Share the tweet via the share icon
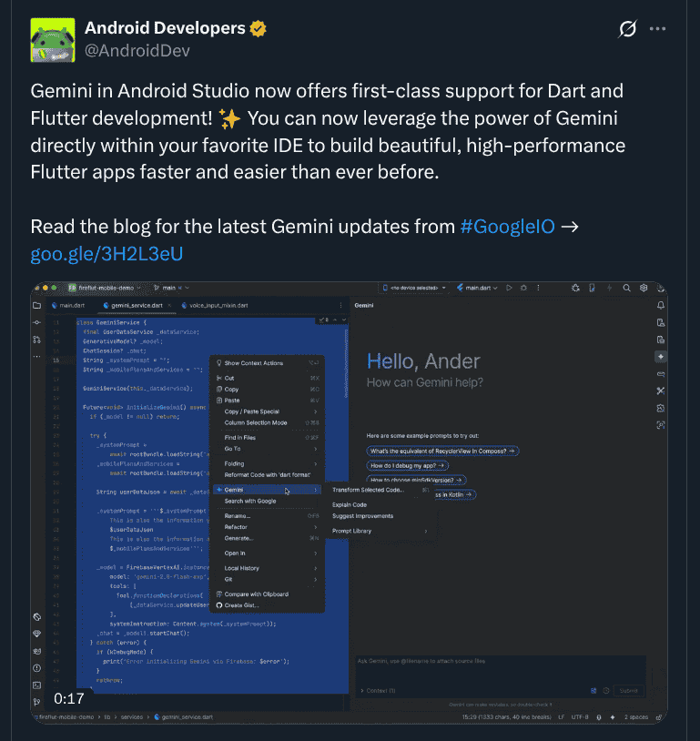The image size is (700, 741). tap(627, 28)
